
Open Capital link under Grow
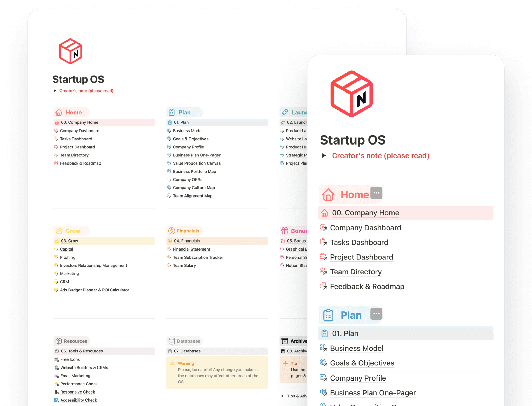click(x=66, y=249)
